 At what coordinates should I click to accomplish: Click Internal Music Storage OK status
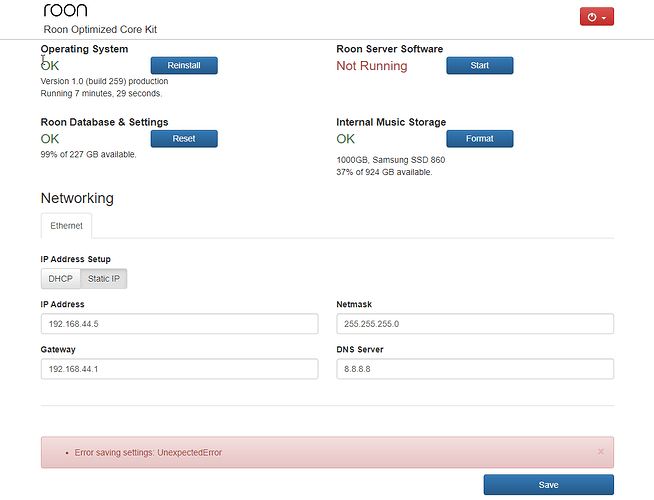(345, 139)
